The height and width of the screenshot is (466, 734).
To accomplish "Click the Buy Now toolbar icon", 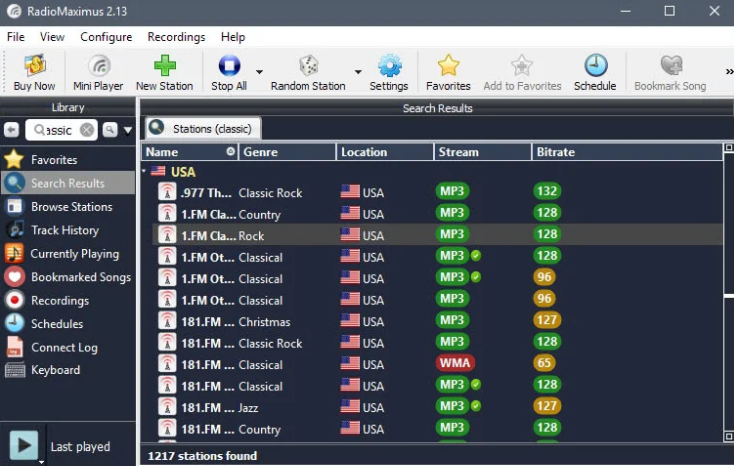I will (34, 72).
